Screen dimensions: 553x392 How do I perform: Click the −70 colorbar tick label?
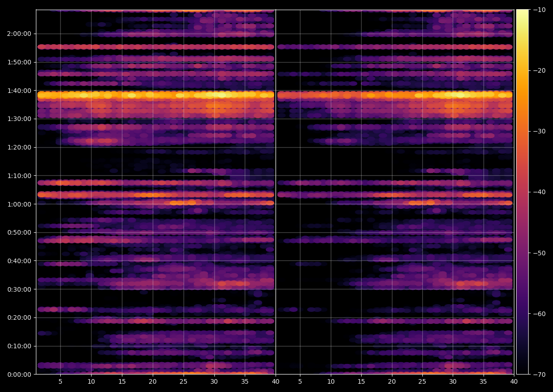coord(539,375)
